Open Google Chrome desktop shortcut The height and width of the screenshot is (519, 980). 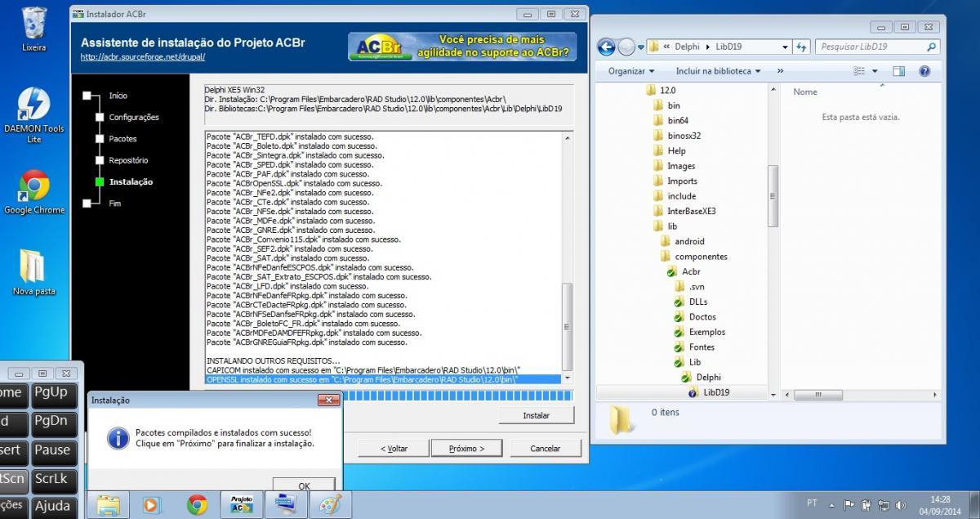pos(34,192)
